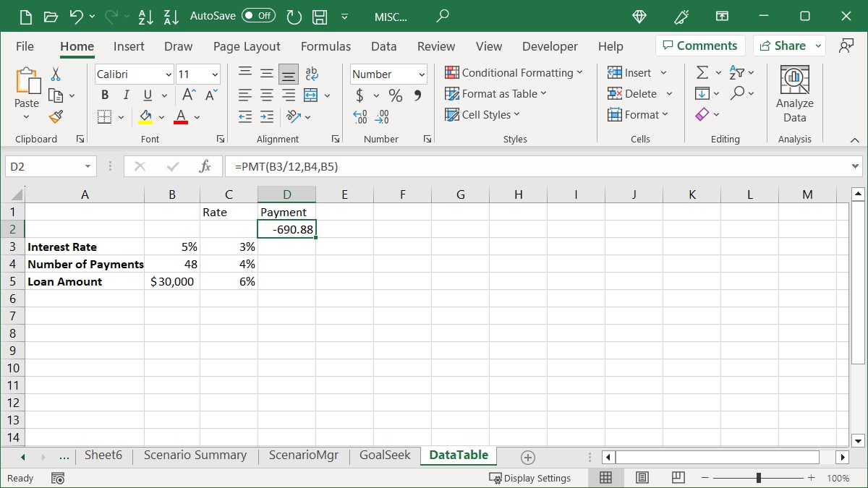
Task: Toggle bold formatting
Action: 104,95
